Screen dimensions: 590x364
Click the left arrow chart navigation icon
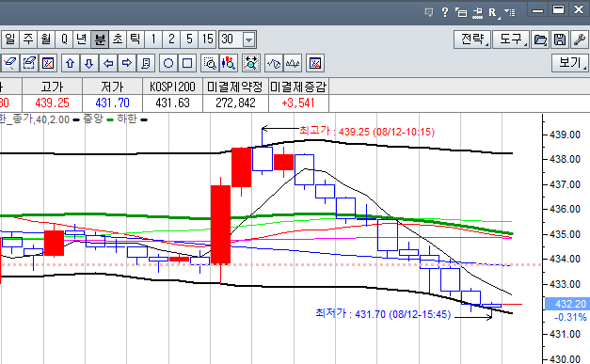point(108,63)
